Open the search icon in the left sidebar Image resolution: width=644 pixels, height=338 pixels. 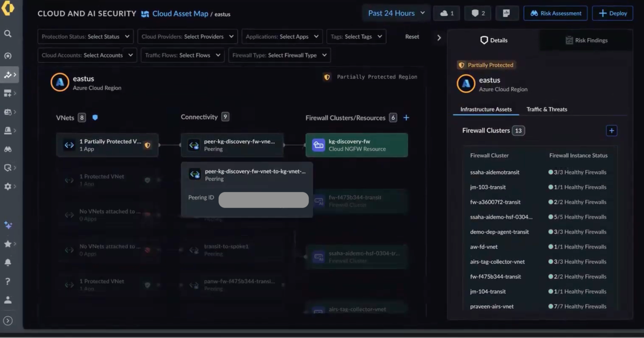click(8, 34)
